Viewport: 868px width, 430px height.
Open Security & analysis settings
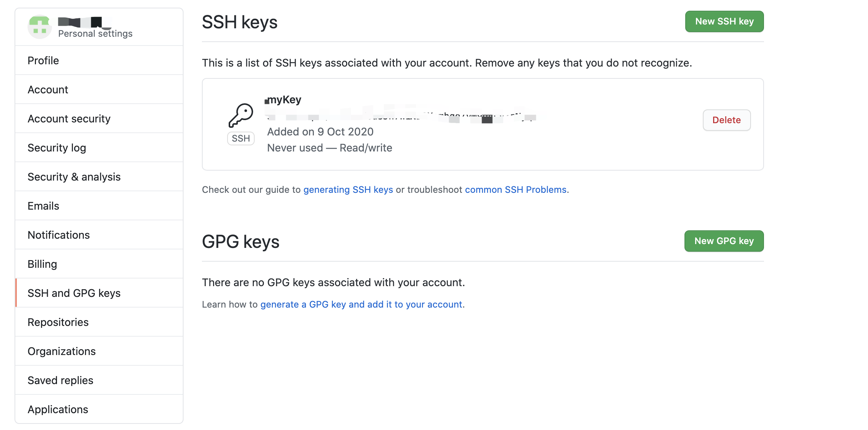coord(74,177)
